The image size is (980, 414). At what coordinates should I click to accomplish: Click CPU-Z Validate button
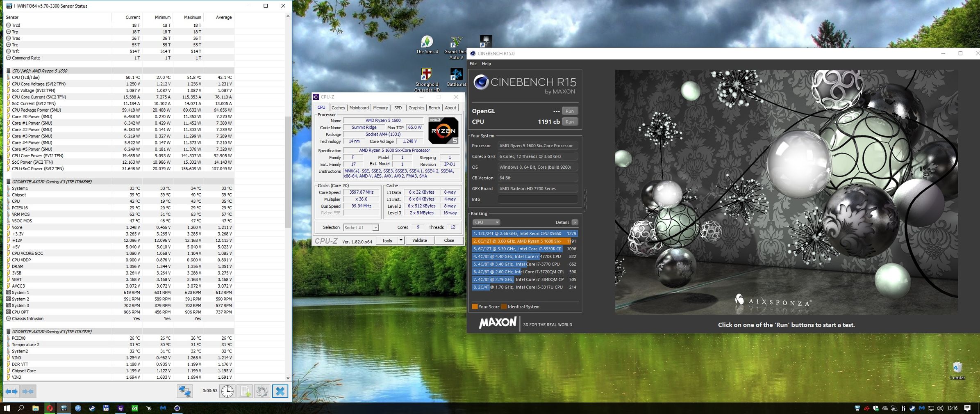coord(419,240)
